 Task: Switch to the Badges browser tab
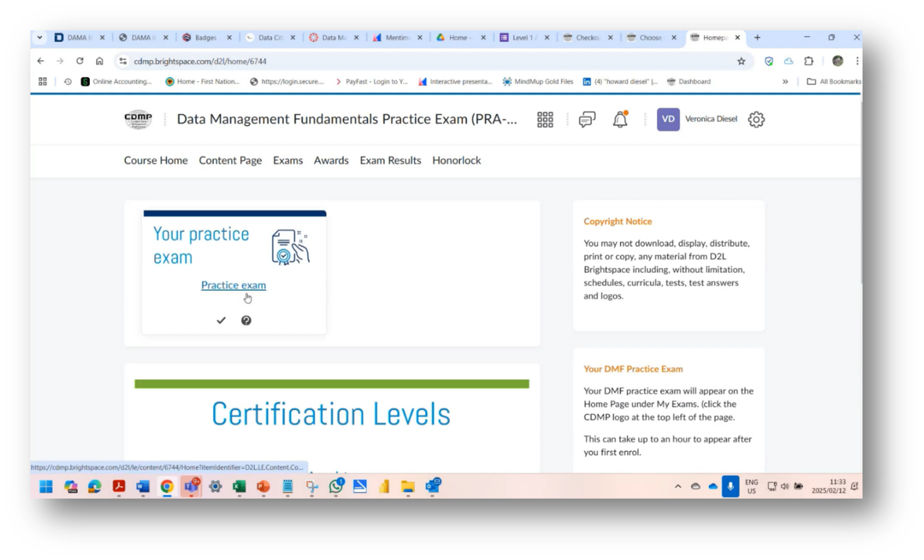(x=206, y=38)
